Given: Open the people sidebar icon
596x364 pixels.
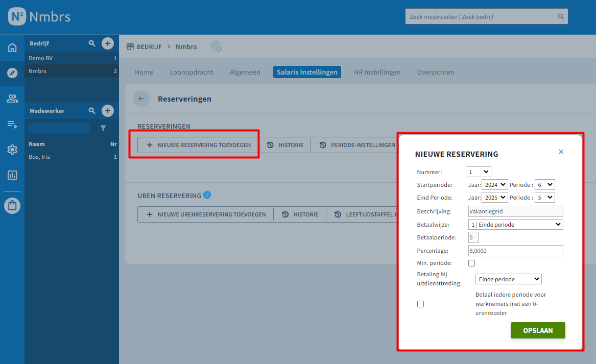Looking at the screenshot, I should 12,99.
